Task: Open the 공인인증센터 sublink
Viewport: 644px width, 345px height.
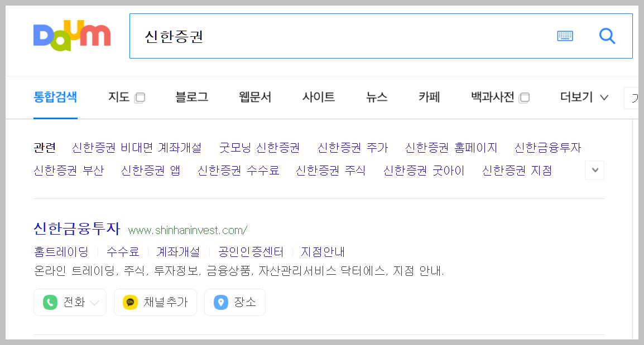Action: [x=251, y=251]
